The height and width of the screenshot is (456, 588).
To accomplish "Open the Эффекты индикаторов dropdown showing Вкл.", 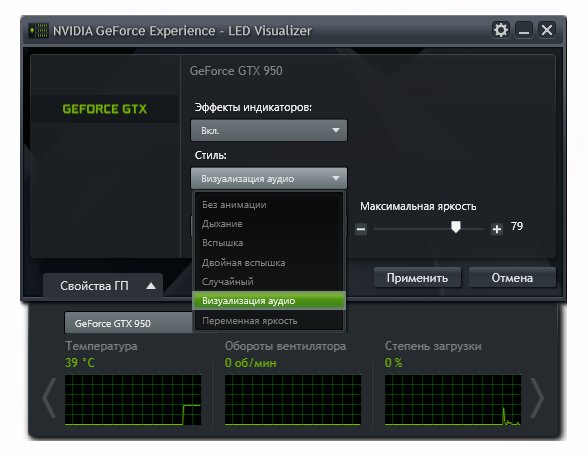I will [x=269, y=130].
